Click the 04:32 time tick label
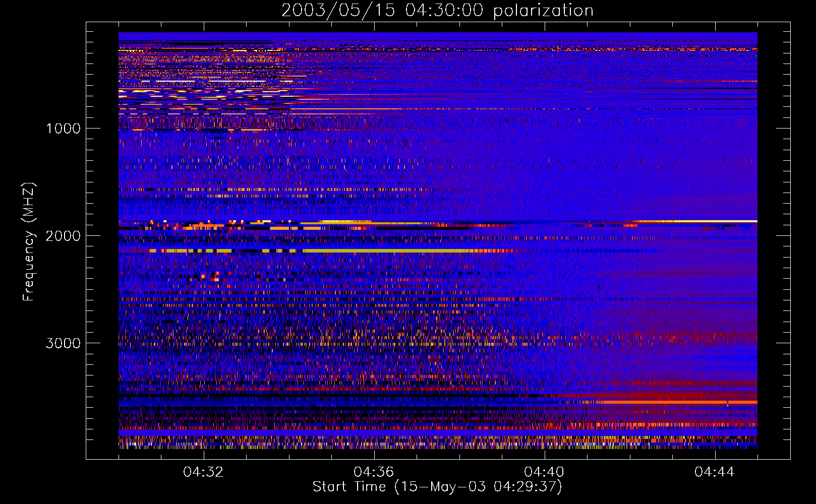This screenshot has width=816, height=504. (x=203, y=472)
